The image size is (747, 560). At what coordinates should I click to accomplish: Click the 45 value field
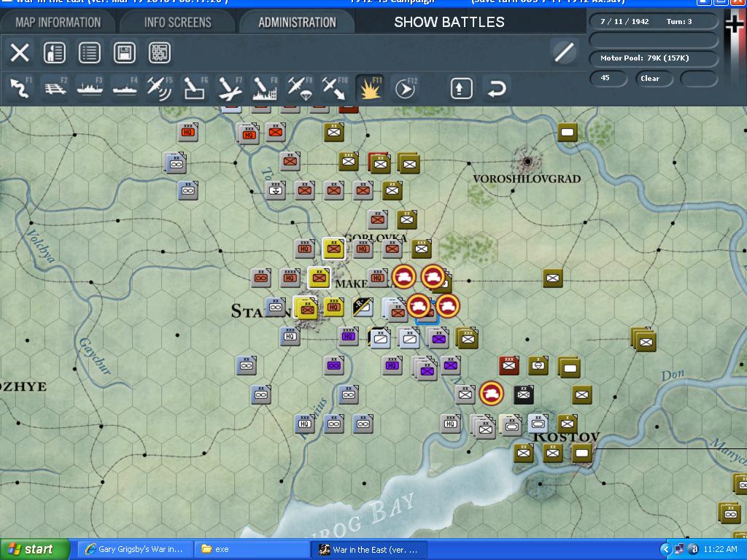pos(609,78)
